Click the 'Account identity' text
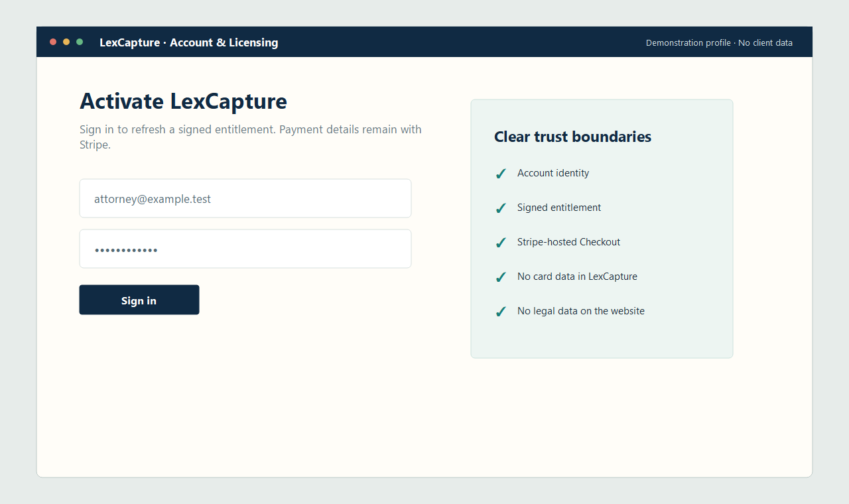The width and height of the screenshot is (849, 504). (553, 173)
